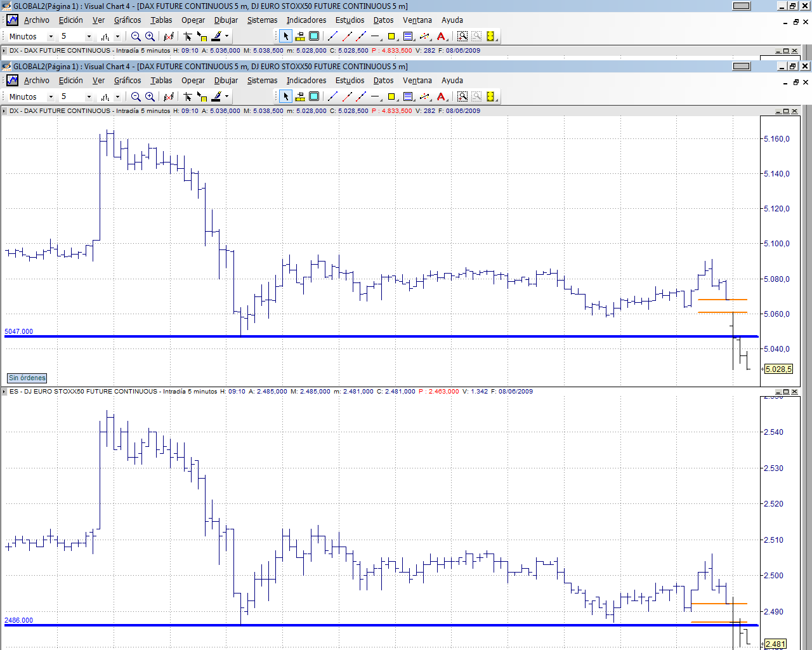Image resolution: width=812 pixels, height=650 pixels.
Task: Open the Indicadores menu in the lower menu bar
Action: coord(306,81)
